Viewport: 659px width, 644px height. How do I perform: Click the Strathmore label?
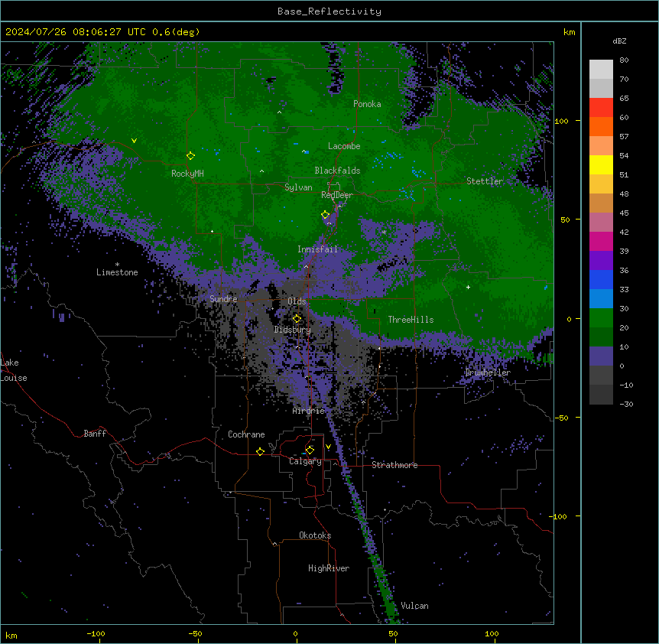[x=394, y=465]
